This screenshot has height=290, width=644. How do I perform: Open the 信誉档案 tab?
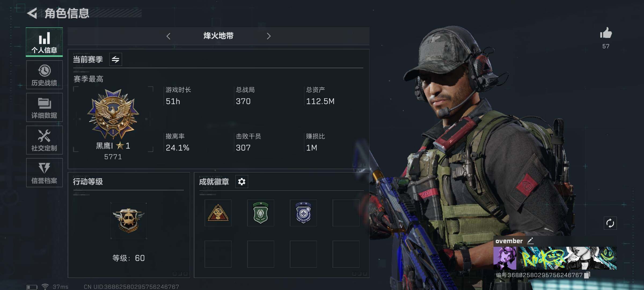click(44, 173)
